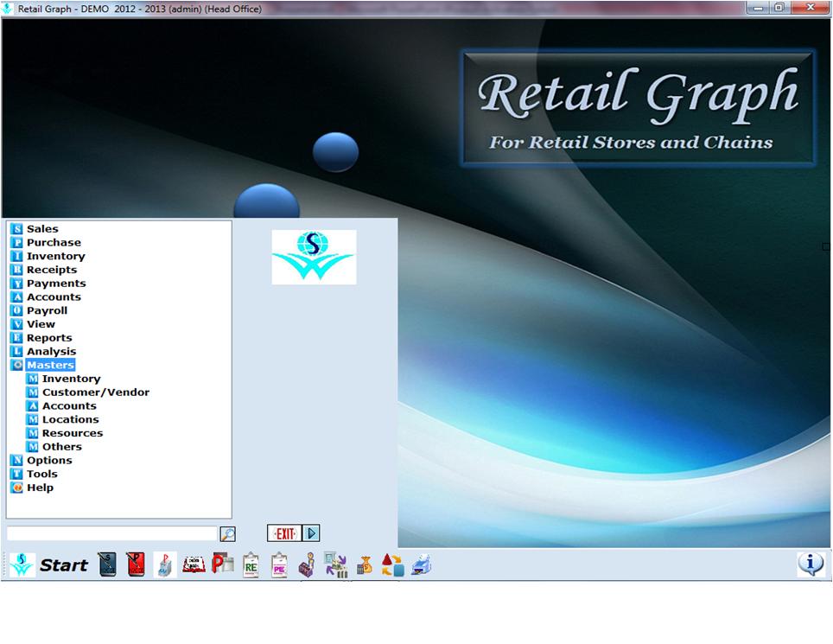
Task: Click the printer toolbar icon
Action: point(422,564)
